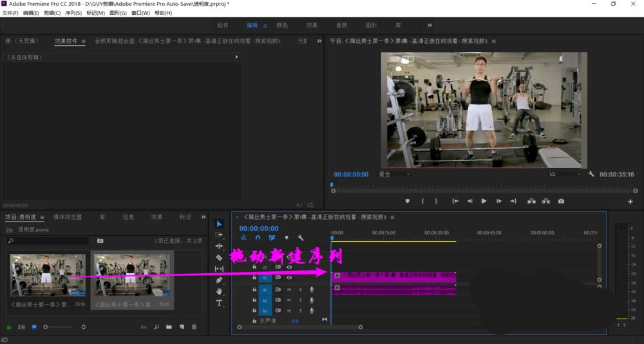The height and width of the screenshot is (344, 644).
Task: Toggle lock on track A2
Action: 254,300
